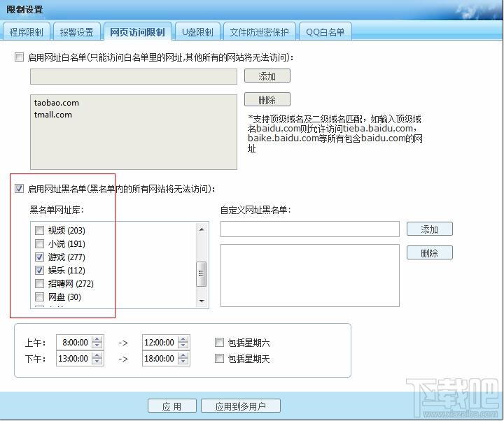
Task: Decrease the 18:00:00 end time
Action: [x=183, y=362]
